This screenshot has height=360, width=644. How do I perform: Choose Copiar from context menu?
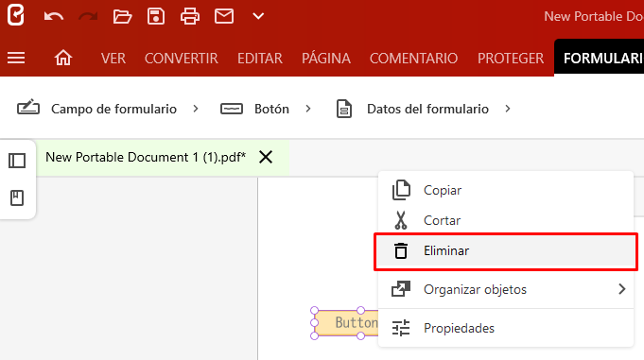click(506, 190)
